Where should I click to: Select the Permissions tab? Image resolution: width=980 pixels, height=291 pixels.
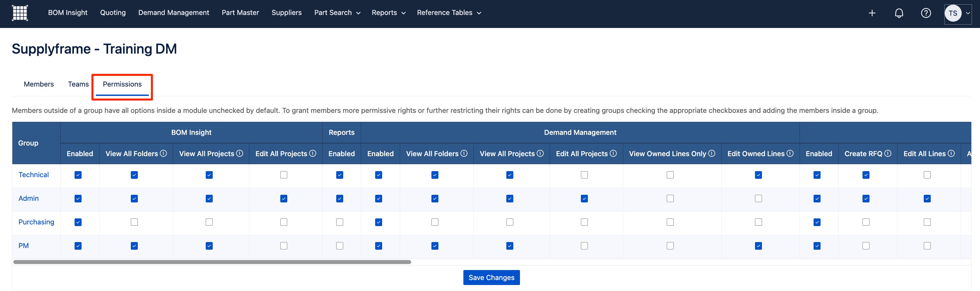coord(122,84)
